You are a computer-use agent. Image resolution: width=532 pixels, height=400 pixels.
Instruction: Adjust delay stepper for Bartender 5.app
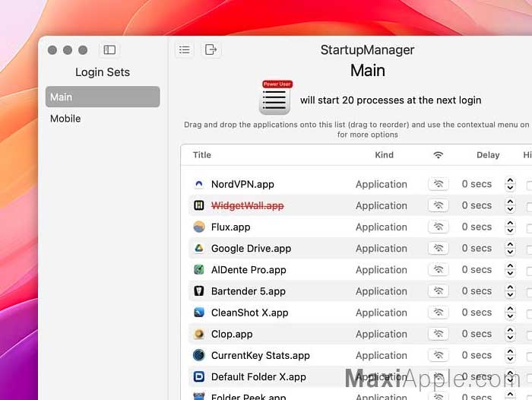point(510,291)
